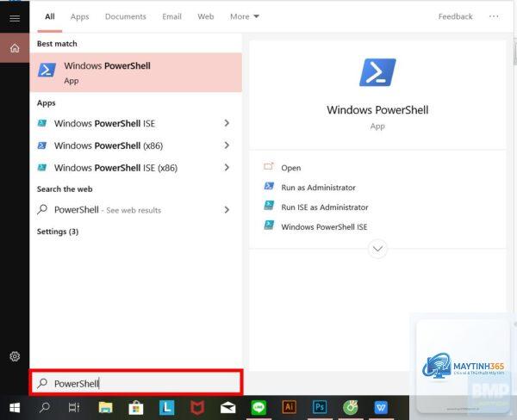Open the More filter dropdown

tap(245, 16)
